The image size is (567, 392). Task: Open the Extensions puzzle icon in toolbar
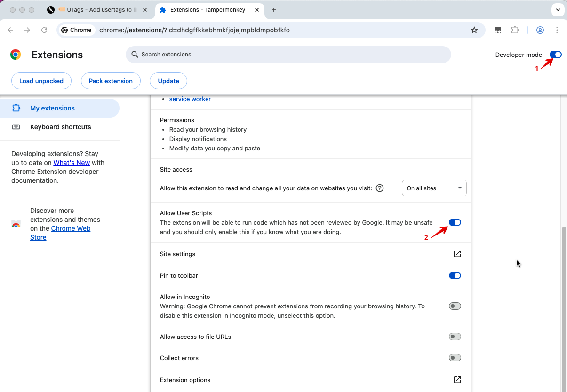pos(515,30)
